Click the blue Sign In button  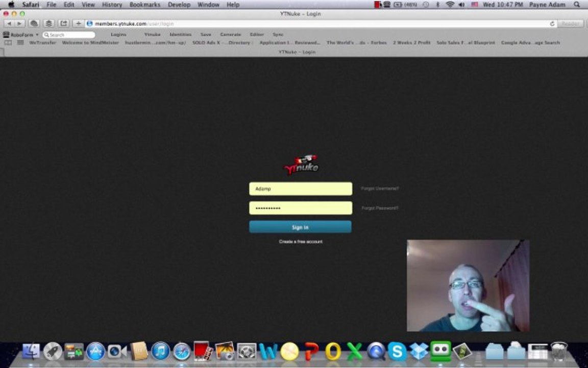[300, 227]
